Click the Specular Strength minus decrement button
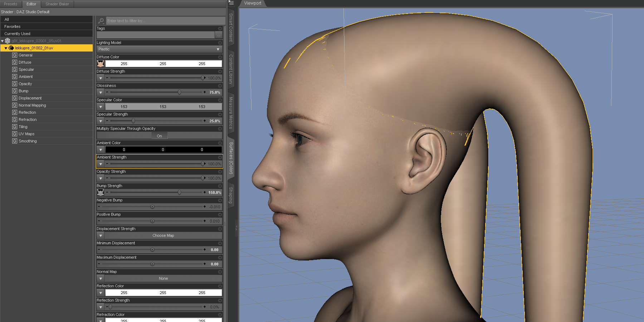The width and height of the screenshot is (644, 322). point(107,121)
